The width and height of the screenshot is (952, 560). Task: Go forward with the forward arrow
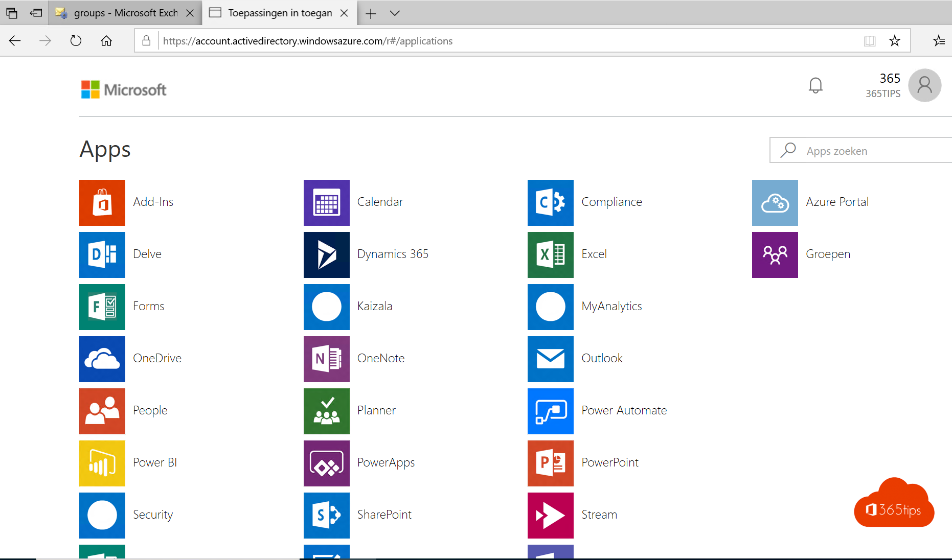[x=45, y=41]
